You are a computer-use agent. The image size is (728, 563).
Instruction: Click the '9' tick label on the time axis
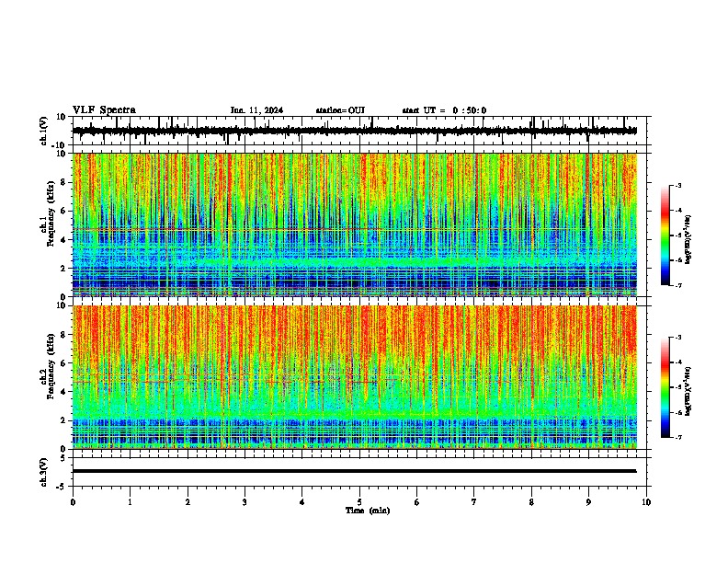588,502
